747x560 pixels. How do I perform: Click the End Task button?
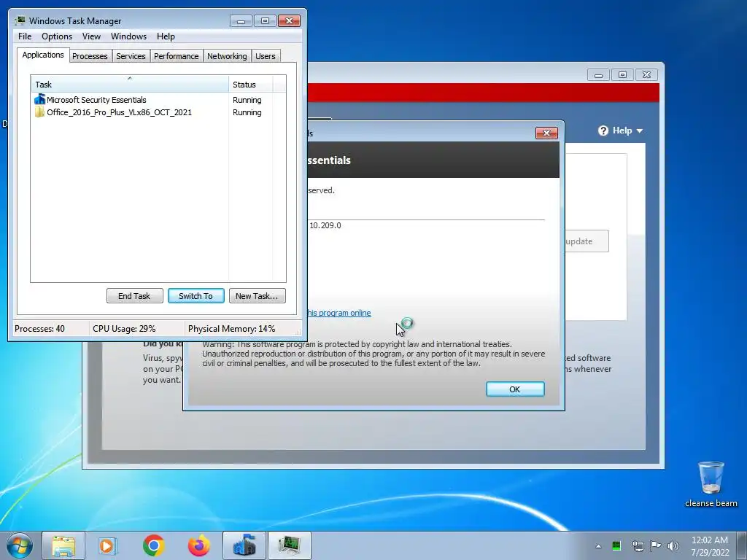[134, 296]
